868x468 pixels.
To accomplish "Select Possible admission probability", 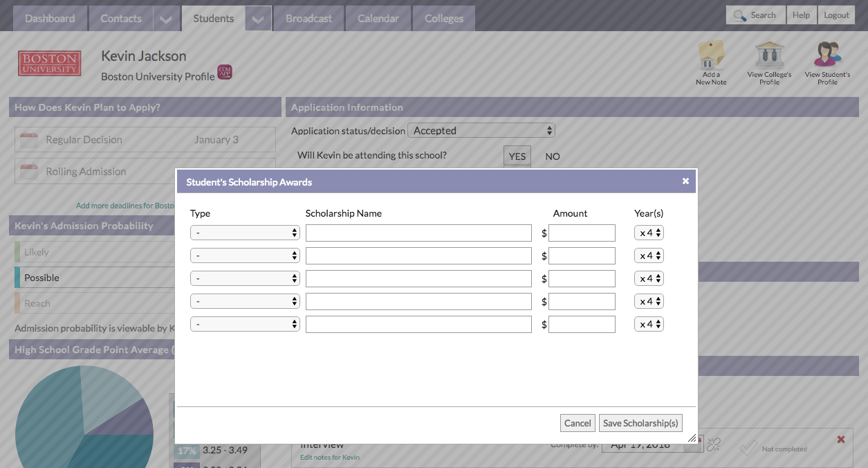I will 95,278.
